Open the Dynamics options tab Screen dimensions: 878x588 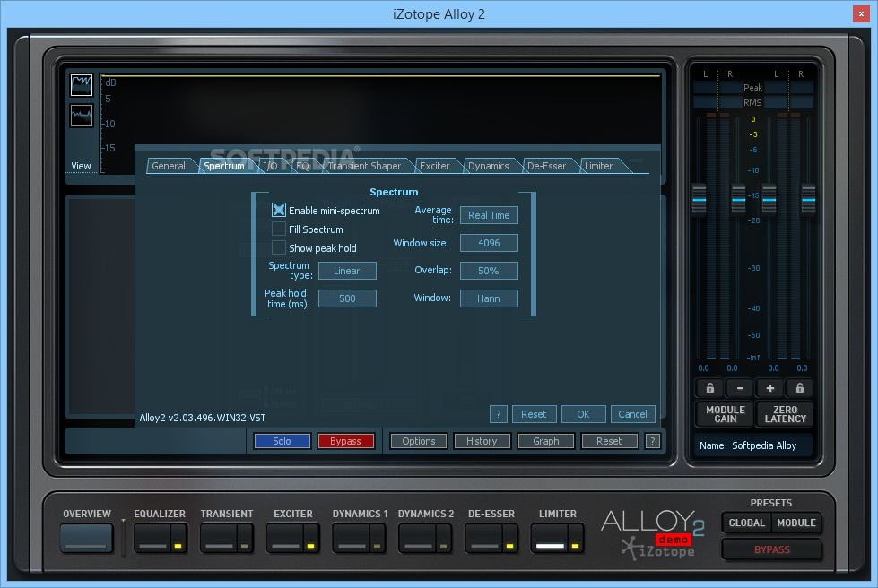click(488, 166)
